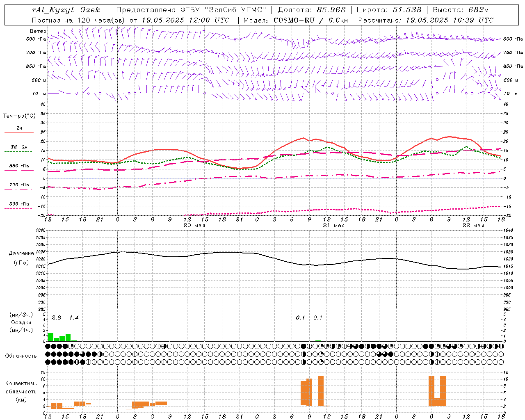The image size is (525, 420).
Task: Click the latitude value 51.538
Action: [407, 10]
